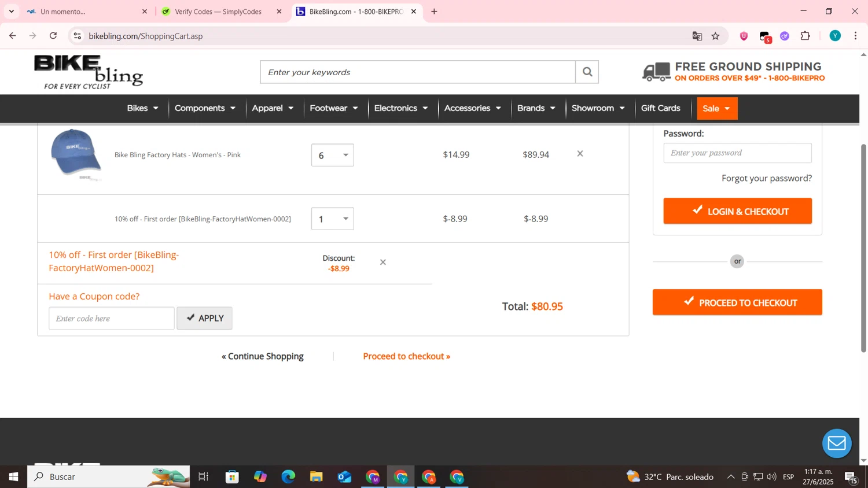
Task: Expand the Apparel menu
Action: click(273, 108)
